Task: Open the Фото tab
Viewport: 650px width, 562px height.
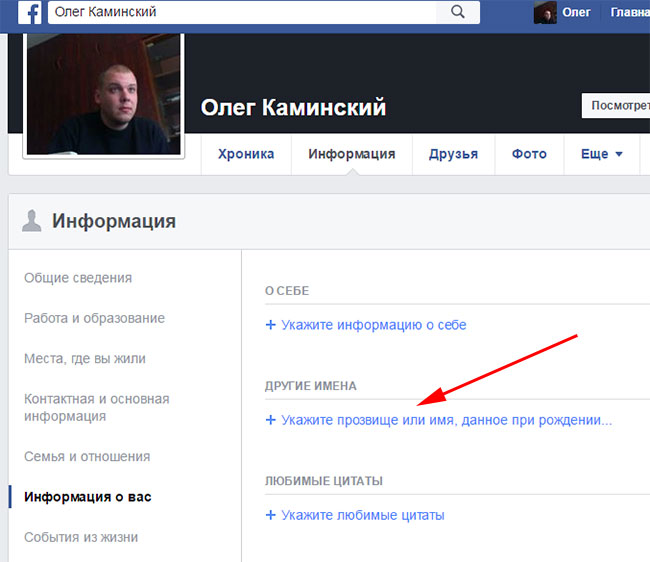Action: pyautogui.click(x=529, y=154)
